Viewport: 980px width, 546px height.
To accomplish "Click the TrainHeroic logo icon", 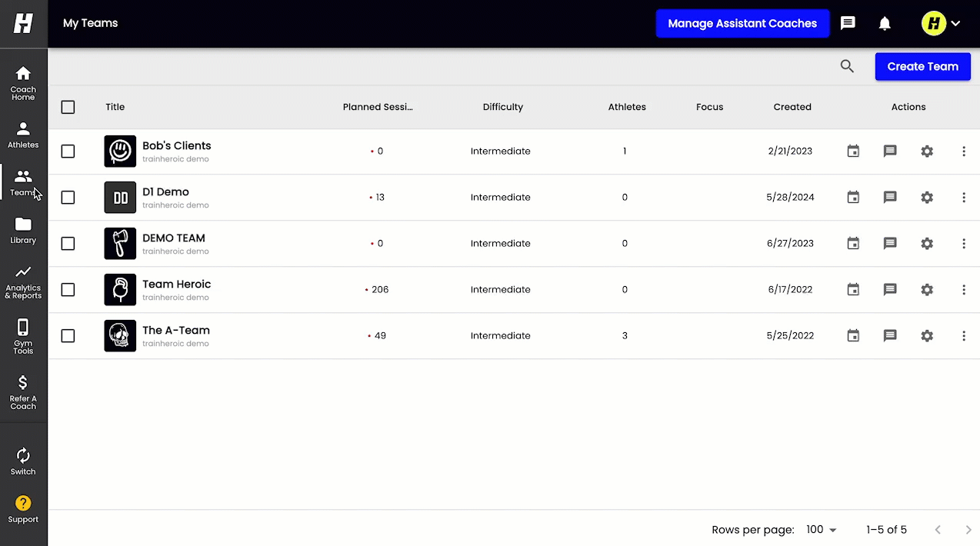I will pos(23,23).
